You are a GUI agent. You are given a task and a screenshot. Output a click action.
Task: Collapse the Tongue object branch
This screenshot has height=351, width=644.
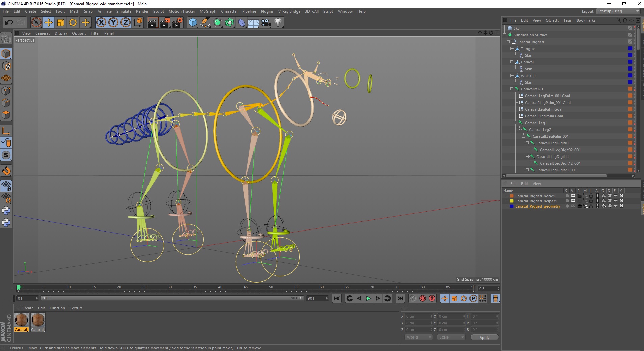click(512, 49)
